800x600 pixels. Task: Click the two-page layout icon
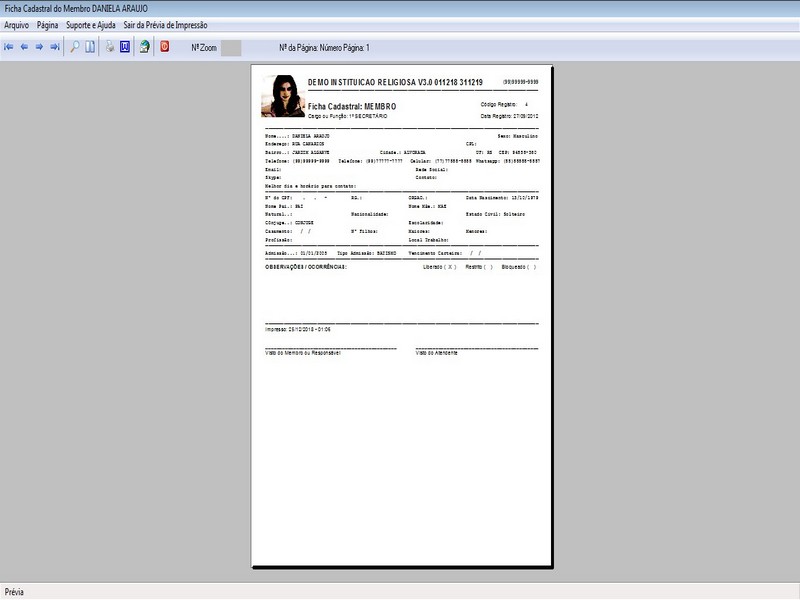click(x=90, y=47)
